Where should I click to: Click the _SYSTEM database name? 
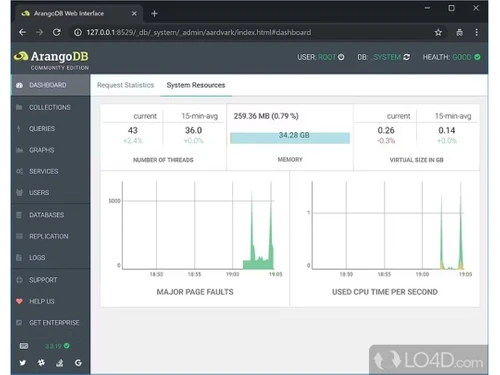(386, 57)
